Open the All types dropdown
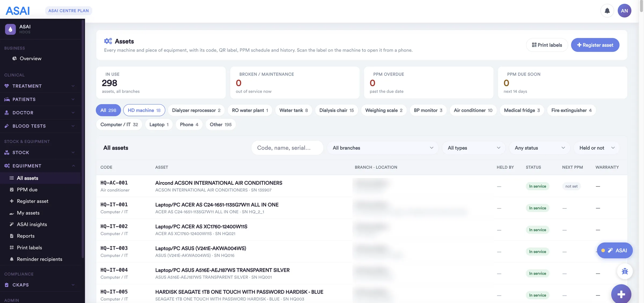The width and height of the screenshot is (644, 303). click(x=474, y=148)
